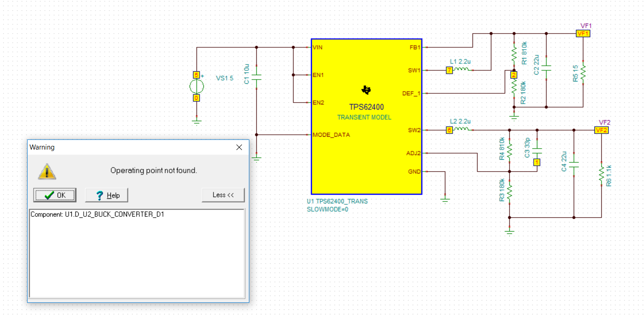Click OK in the Warning dialog
The width and height of the screenshot is (644, 318).
[55, 195]
